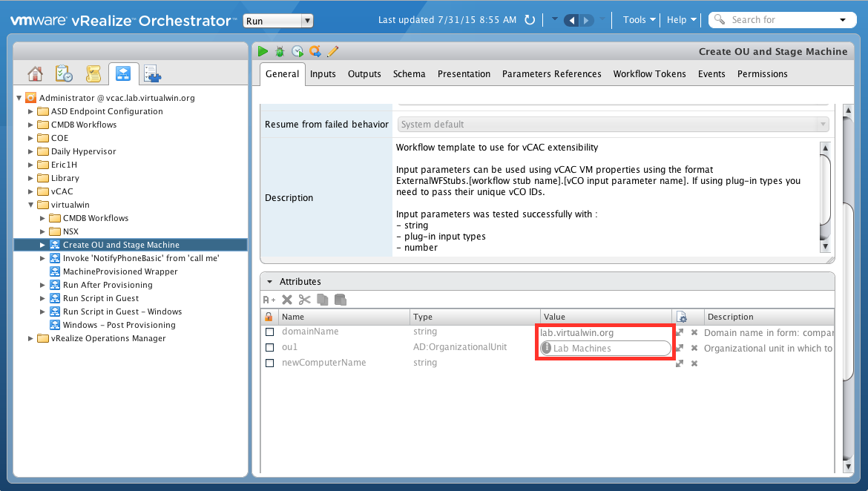Start the workflow with the green play icon

point(263,51)
